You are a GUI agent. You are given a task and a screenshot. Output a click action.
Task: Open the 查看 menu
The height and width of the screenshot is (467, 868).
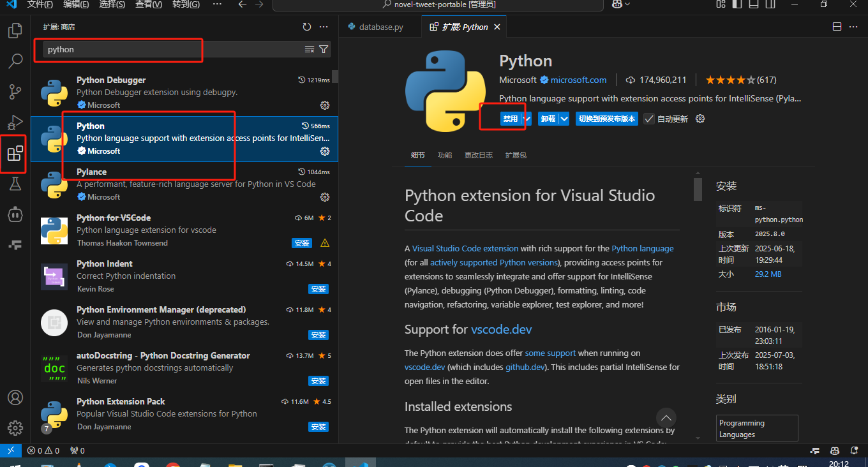(149, 4)
